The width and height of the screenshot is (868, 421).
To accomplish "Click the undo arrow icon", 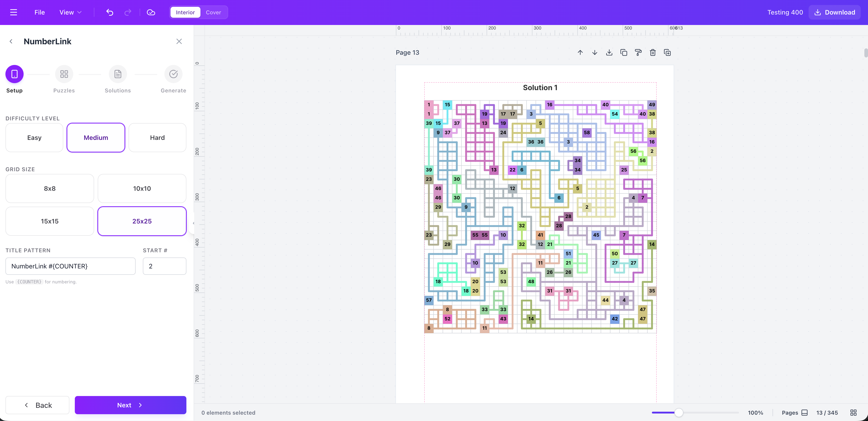I will 110,12.
